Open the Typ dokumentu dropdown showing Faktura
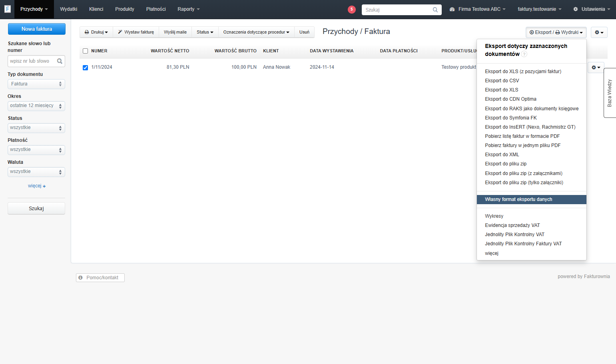 36,84
